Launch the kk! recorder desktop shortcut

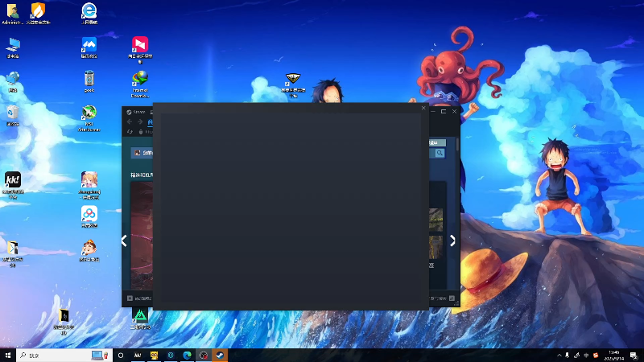[13, 185]
